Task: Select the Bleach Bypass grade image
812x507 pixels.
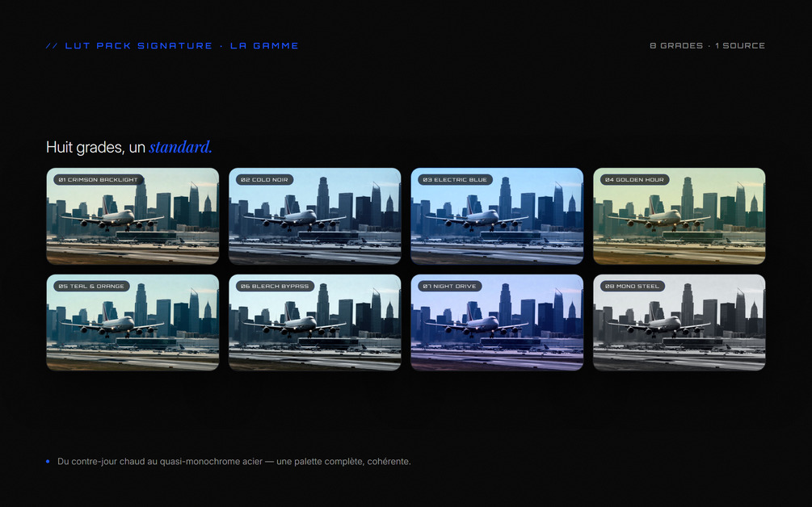Action: (315, 322)
